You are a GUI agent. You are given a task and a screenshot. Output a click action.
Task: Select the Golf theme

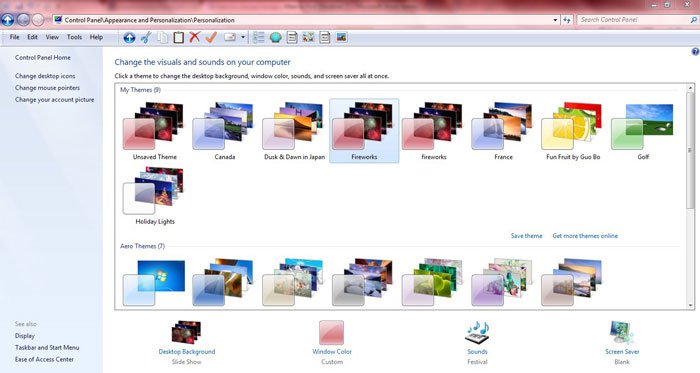643,131
